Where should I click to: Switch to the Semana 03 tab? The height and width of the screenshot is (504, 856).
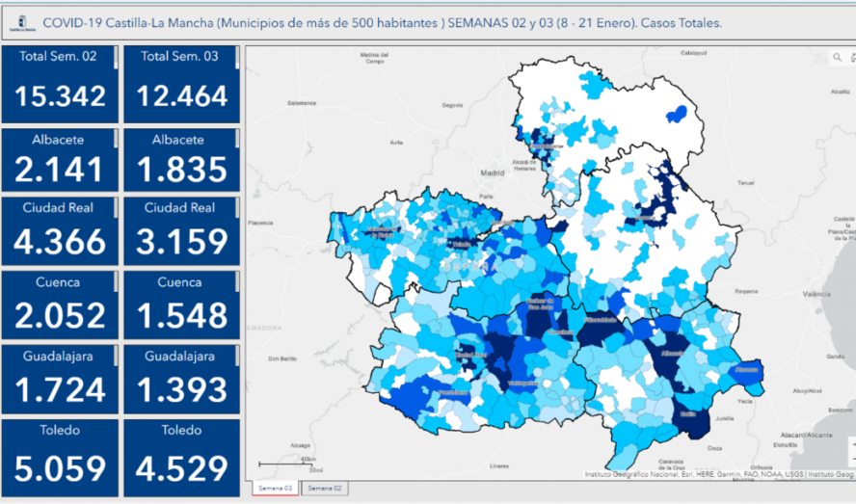[274, 489]
